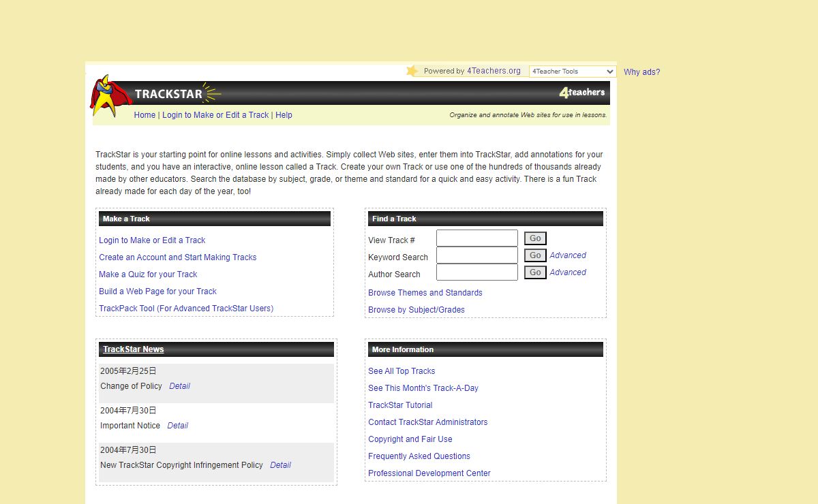Open the Help link in nav bar
Viewport: 818px width, 504px height.
click(284, 115)
